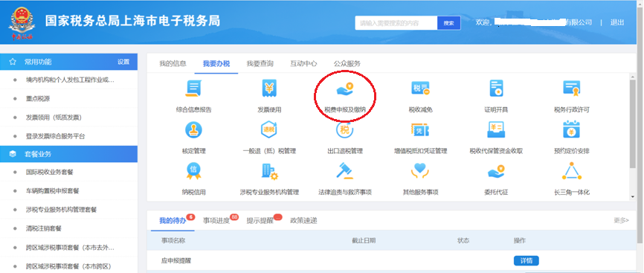Open 预约定价安排 icon

571,130
